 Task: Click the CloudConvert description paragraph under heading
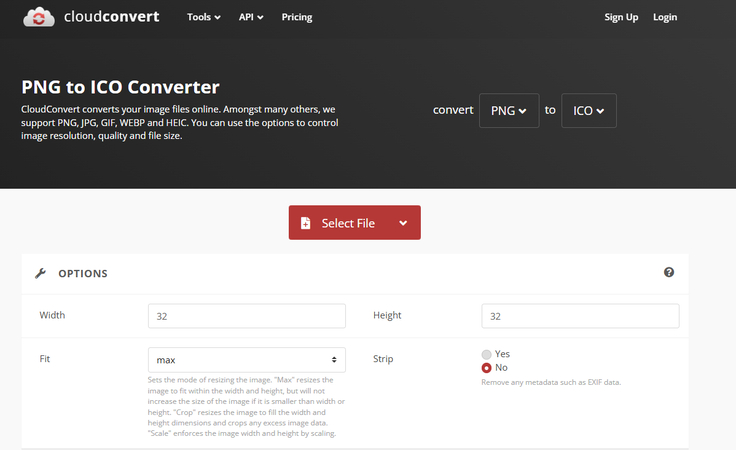pyautogui.click(x=180, y=122)
